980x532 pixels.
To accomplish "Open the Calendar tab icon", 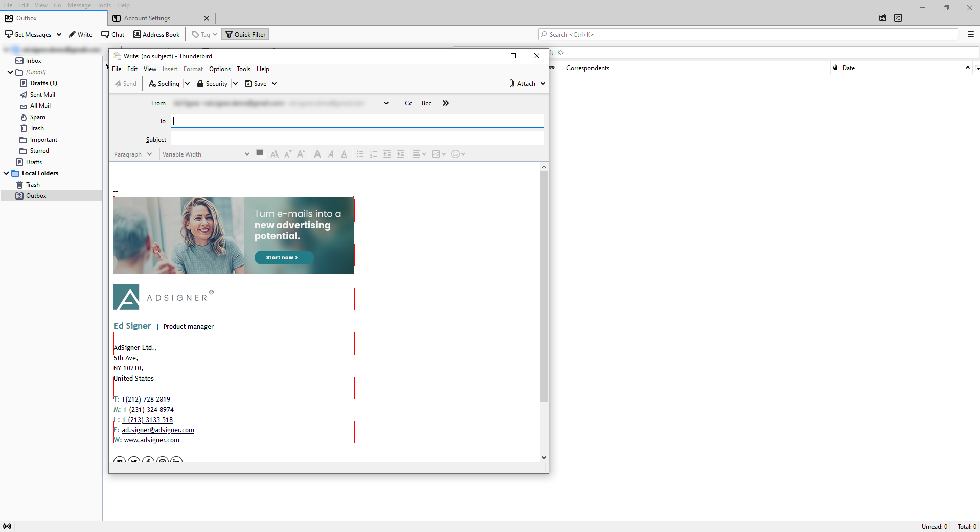I will tap(883, 18).
